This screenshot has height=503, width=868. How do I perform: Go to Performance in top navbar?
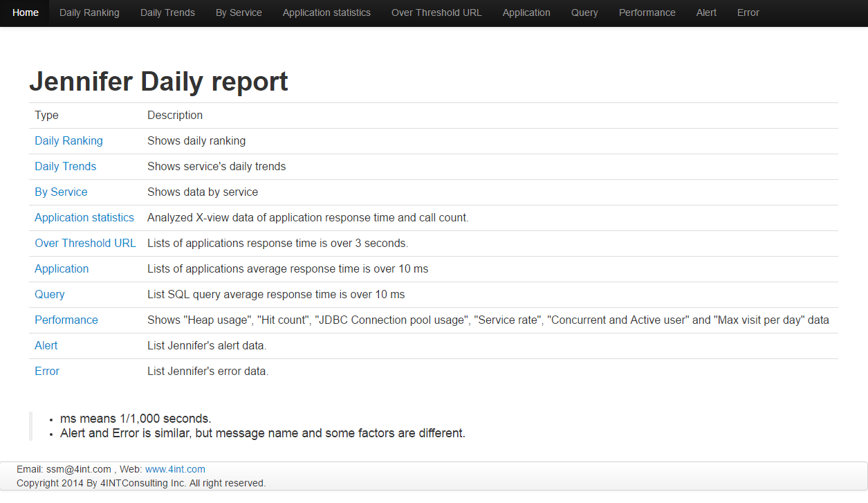[x=647, y=12]
